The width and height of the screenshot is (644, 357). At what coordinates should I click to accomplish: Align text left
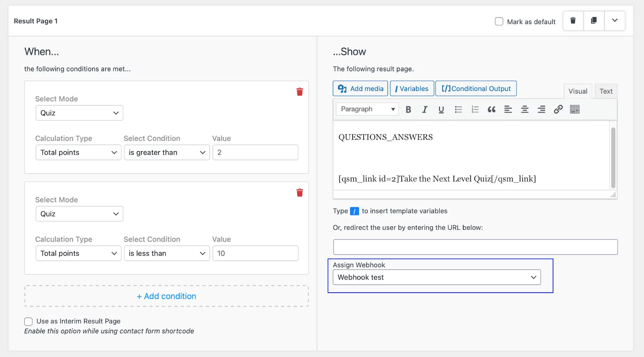(x=508, y=109)
